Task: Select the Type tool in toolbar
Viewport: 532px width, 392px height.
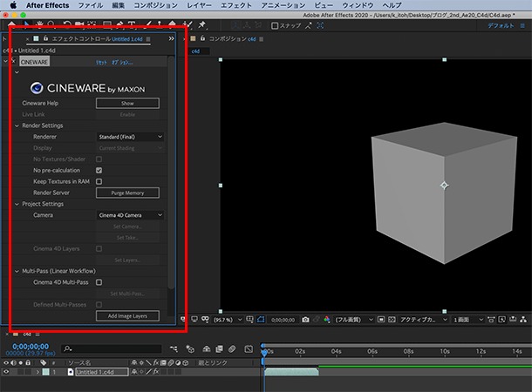Action: click(x=132, y=25)
